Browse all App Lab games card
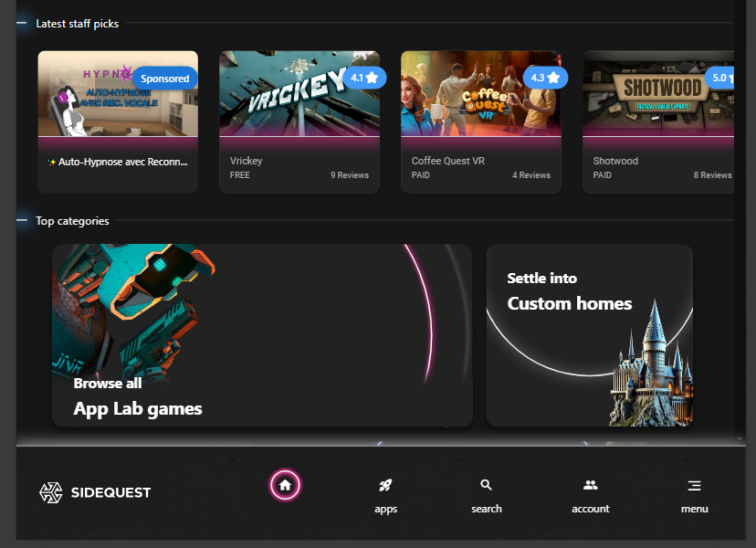756x548 pixels. point(262,335)
